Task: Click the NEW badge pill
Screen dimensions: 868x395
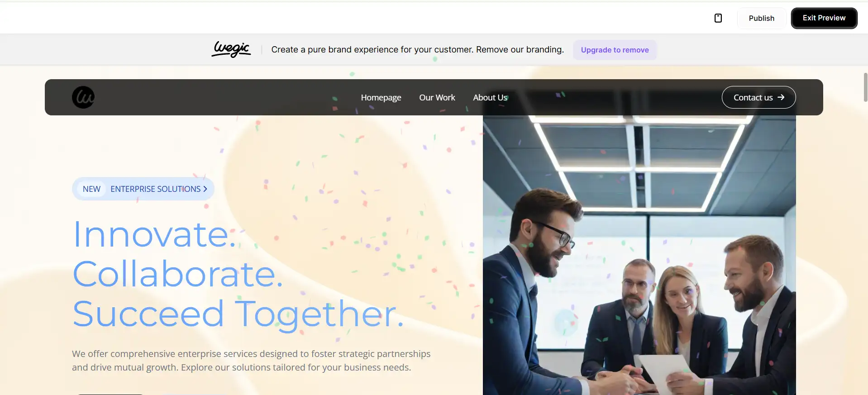Action: click(x=91, y=189)
